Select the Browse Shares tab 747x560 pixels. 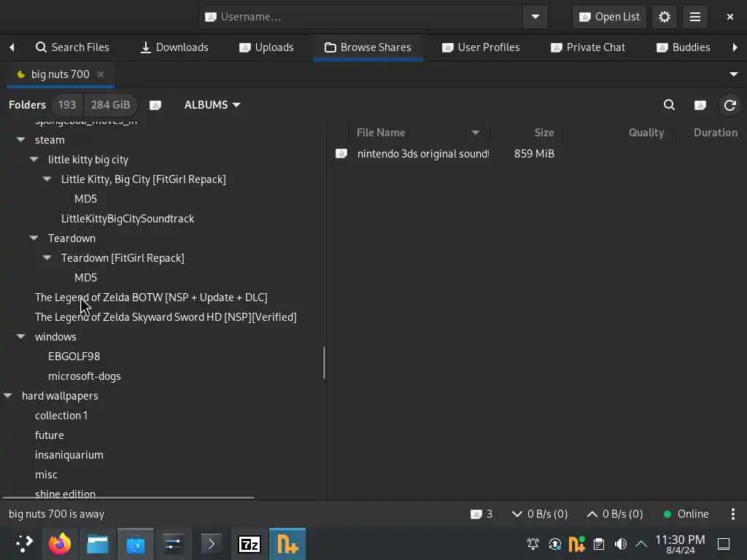(368, 47)
